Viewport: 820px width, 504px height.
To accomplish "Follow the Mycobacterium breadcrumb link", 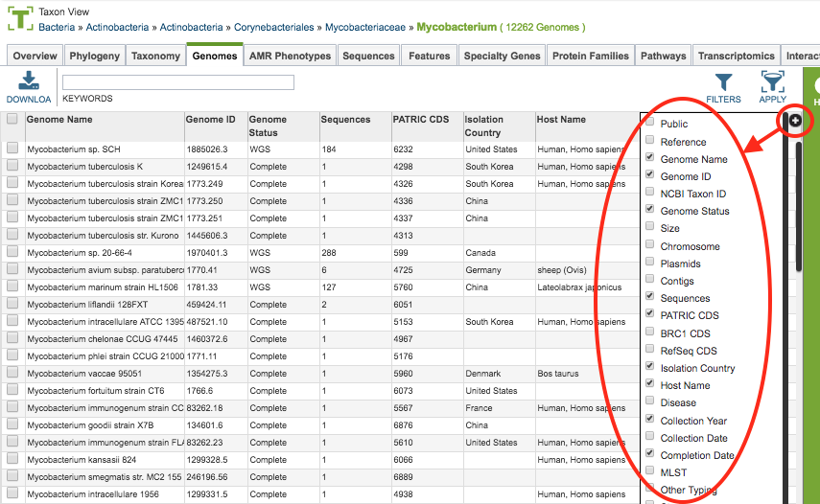I will pos(457,27).
